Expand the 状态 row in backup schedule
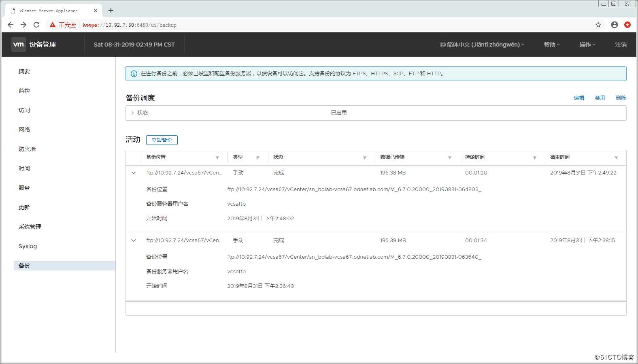 coord(132,113)
